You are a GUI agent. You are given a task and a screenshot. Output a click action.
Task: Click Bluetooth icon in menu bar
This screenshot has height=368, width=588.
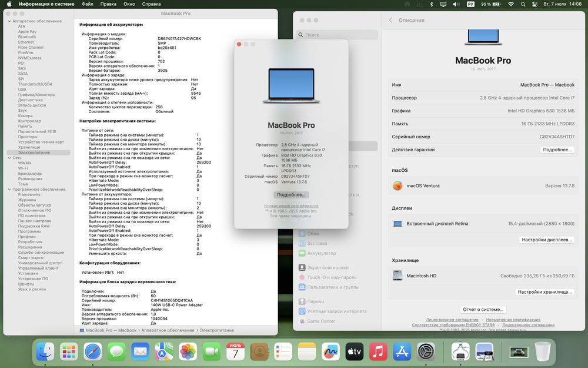[431, 4]
